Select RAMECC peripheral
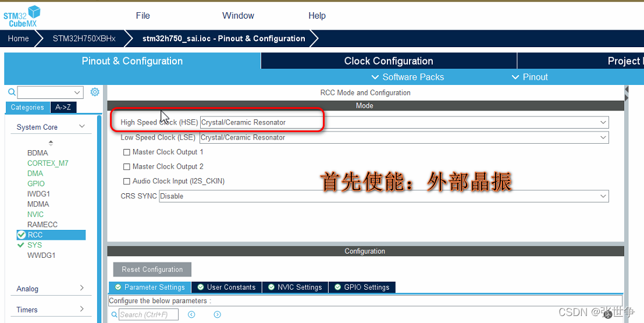The image size is (644, 323). point(42,225)
